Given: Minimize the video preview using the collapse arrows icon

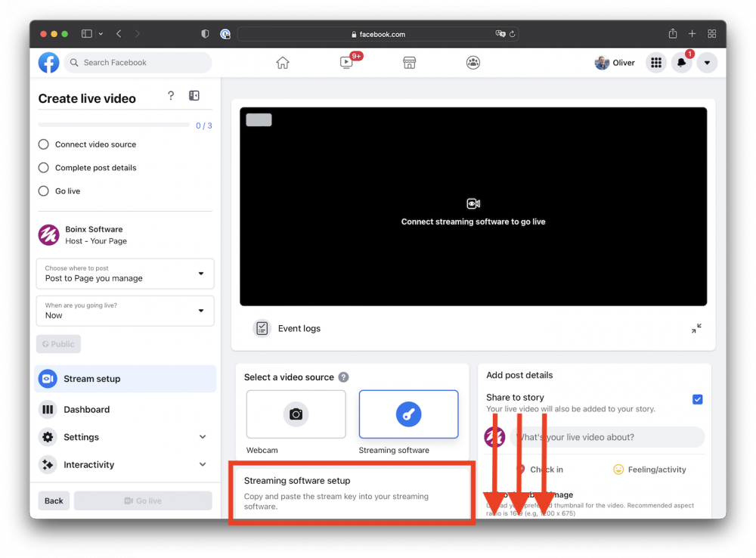Looking at the screenshot, I should 696,328.
